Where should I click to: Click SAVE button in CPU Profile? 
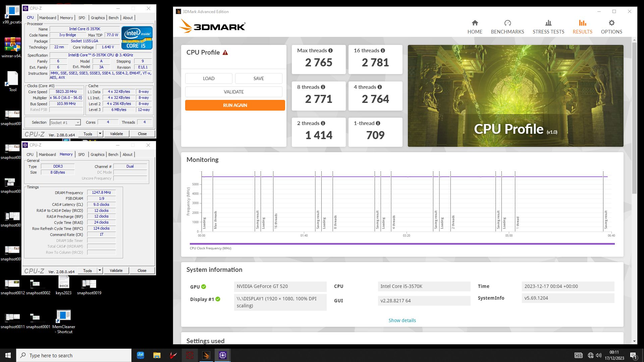click(x=259, y=78)
